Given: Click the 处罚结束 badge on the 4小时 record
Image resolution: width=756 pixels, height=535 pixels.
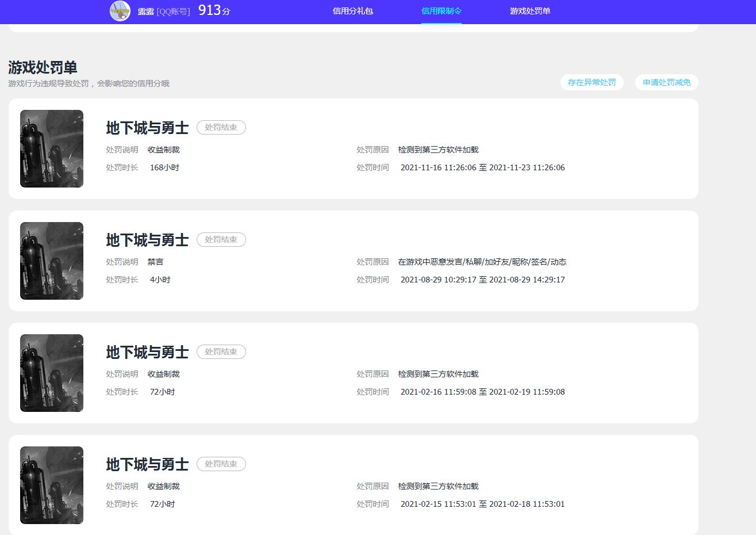Looking at the screenshot, I should click(221, 240).
